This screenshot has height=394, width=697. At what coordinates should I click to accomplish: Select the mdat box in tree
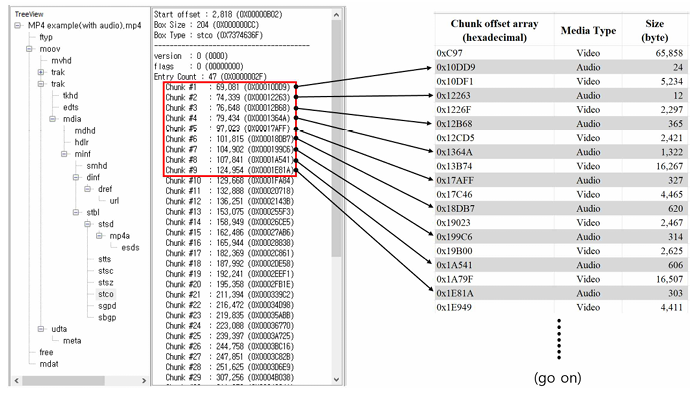coord(49,364)
